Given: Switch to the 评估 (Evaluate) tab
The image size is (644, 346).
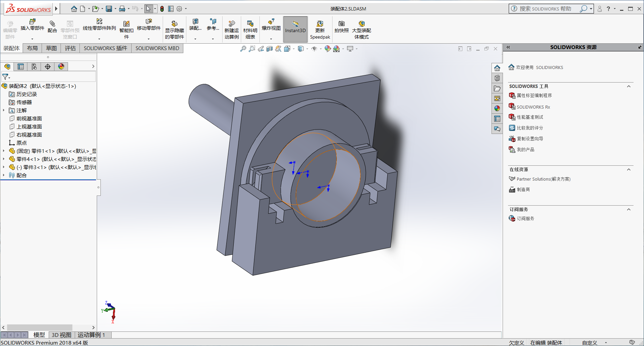Looking at the screenshot, I should (70, 48).
